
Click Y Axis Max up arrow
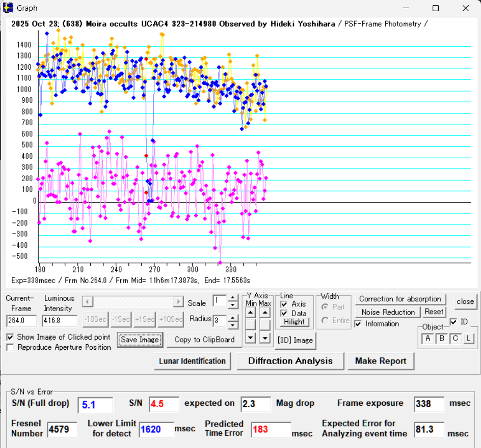tap(265, 313)
